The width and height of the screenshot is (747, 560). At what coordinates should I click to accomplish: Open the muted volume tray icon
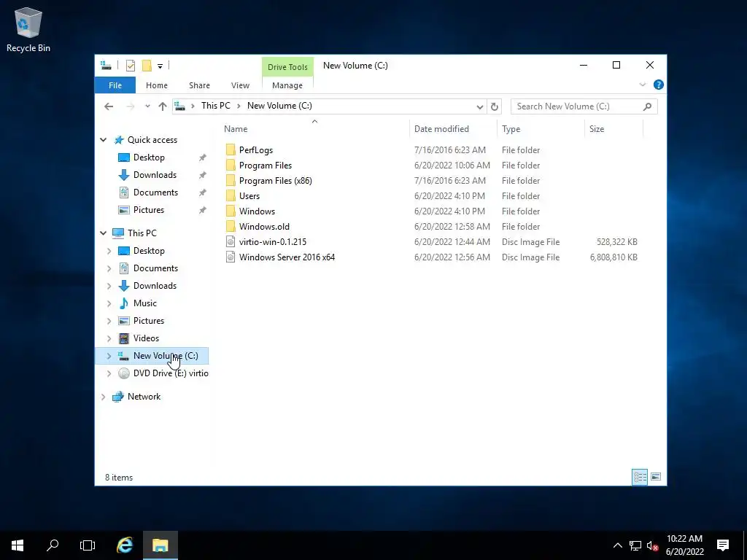click(653, 545)
